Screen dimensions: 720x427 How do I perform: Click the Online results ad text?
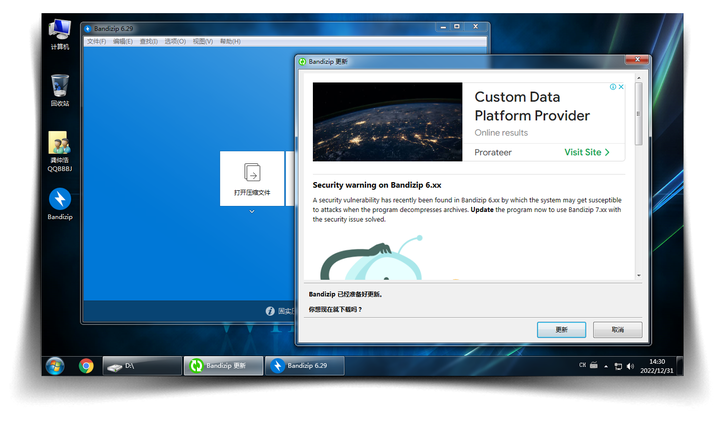501,133
